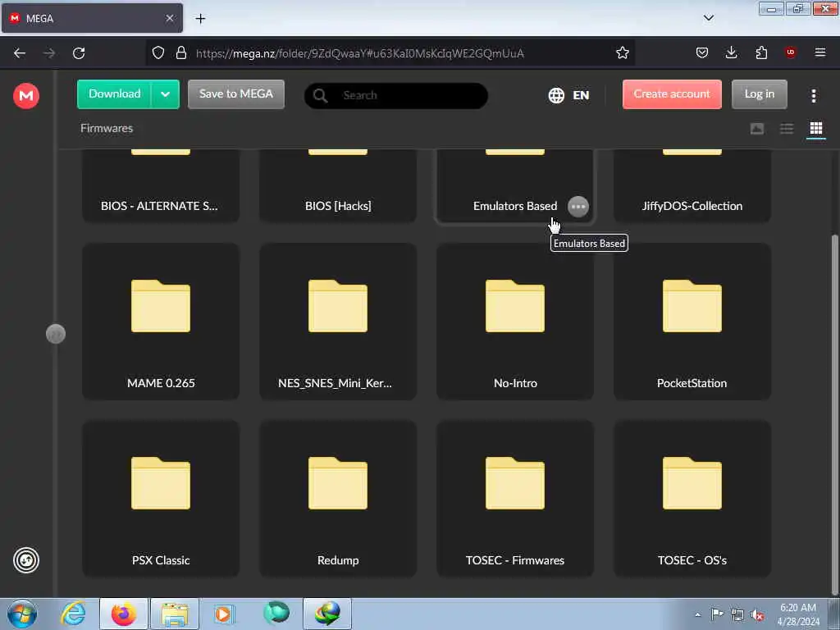The height and width of the screenshot is (630, 840).
Task: Select Emulators Based folder name
Action: pos(515,206)
